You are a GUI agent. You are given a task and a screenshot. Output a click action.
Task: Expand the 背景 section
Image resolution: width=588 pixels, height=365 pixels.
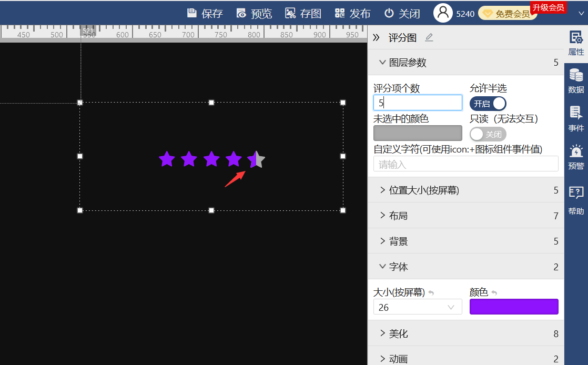click(x=466, y=241)
